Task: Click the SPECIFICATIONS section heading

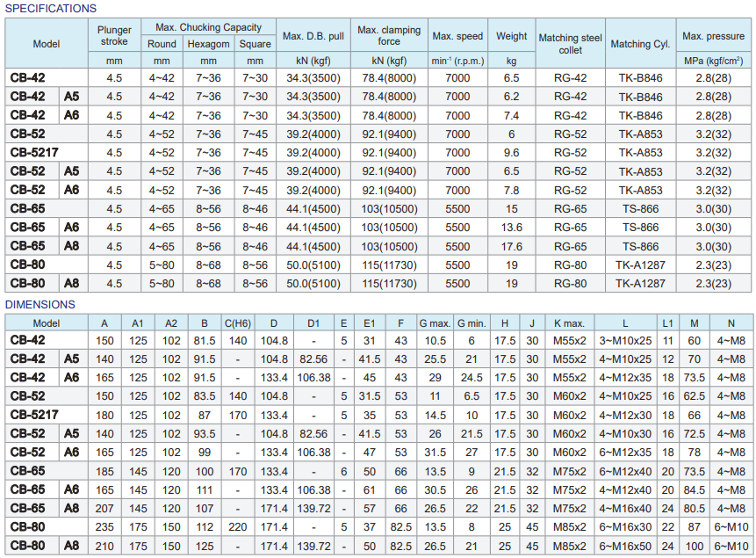Action: point(51,8)
